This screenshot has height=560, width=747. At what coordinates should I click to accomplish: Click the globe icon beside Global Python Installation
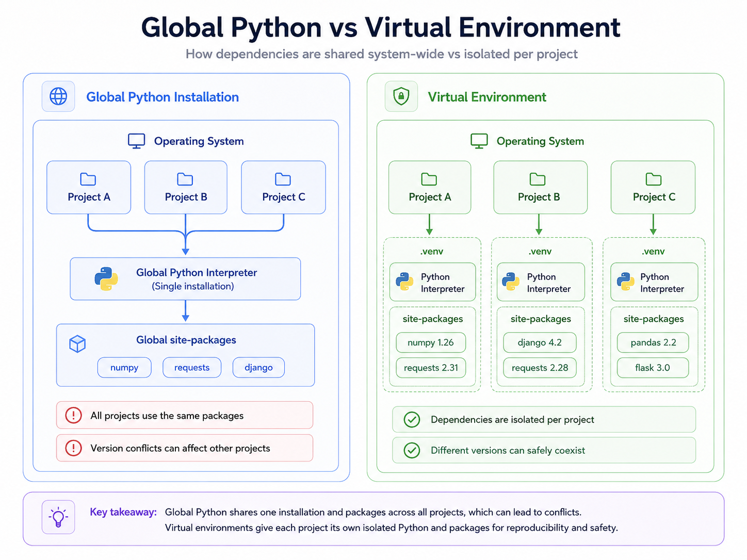point(58,96)
